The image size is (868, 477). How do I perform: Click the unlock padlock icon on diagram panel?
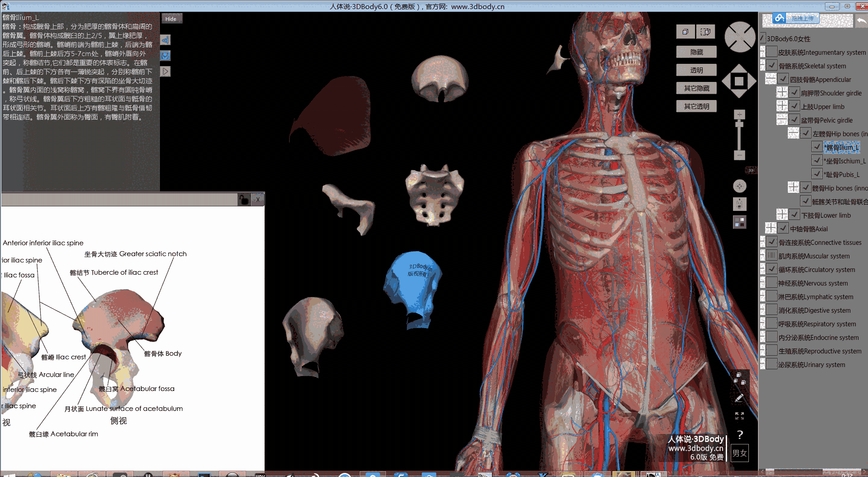click(244, 200)
